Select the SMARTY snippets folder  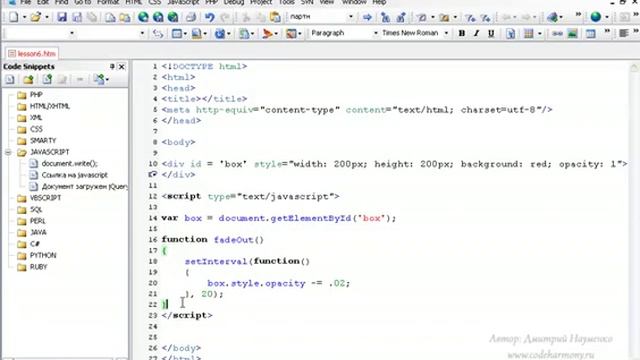point(43,140)
